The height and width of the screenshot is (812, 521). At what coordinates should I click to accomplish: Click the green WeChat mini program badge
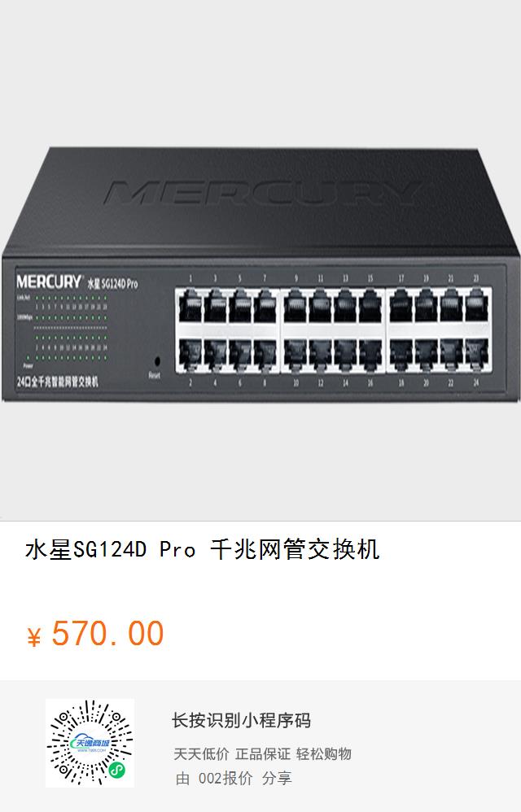click(x=117, y=771)
